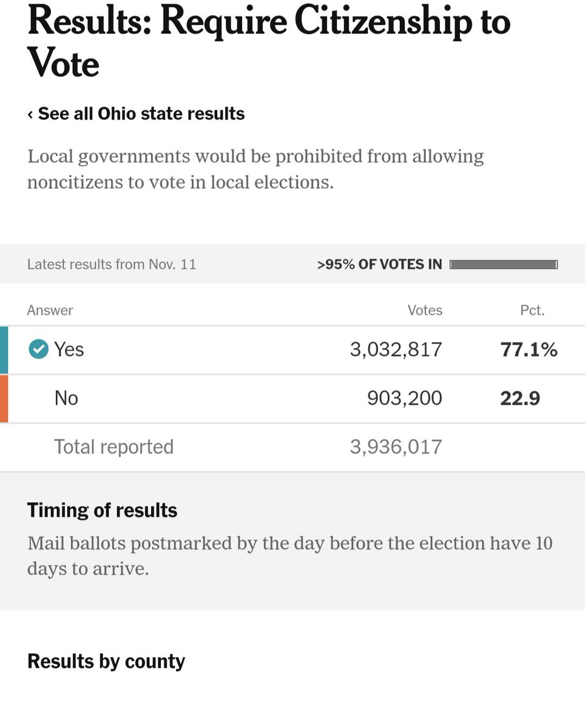Click the Total reported label
The width and height of the screenshot is (585, 728).
point(113,447)
